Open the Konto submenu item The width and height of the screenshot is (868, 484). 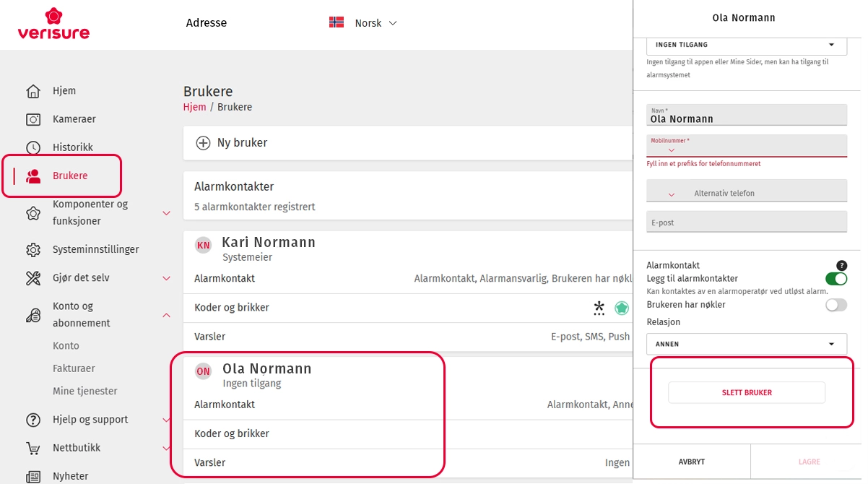pyautogui.click(x=66, y=346)
